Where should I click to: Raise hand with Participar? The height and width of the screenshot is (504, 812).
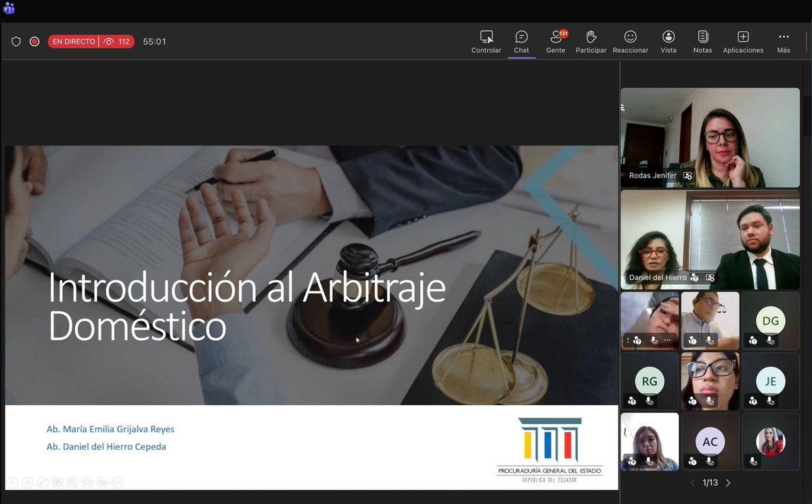[x=591, y=41]
